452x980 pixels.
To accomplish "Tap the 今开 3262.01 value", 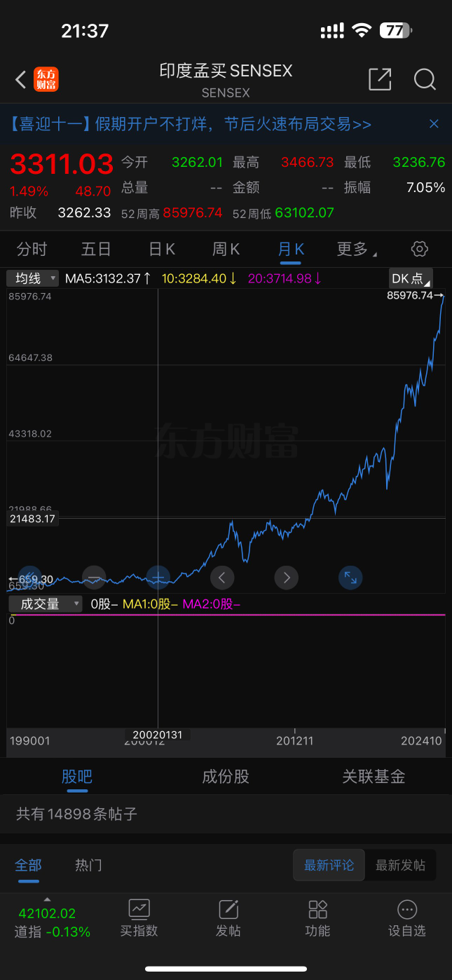I will click(x=197, y=162).
